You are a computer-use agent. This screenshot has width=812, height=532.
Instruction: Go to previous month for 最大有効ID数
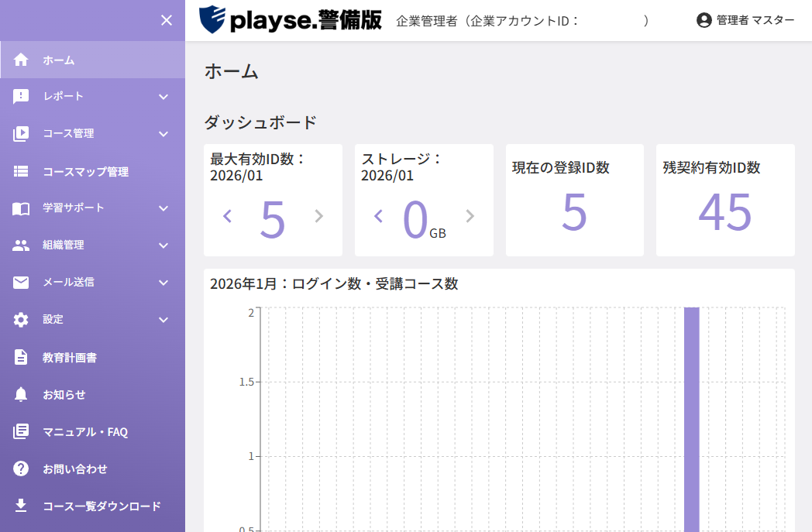click(227, 216)
